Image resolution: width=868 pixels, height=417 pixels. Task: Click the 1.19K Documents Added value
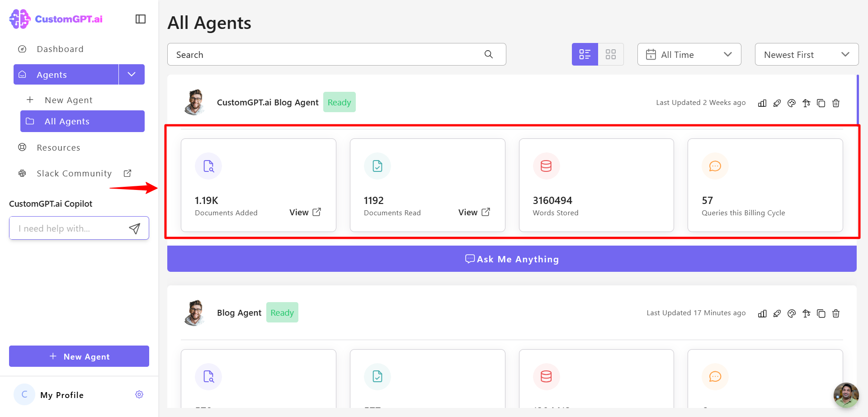[x=207, y=200]
